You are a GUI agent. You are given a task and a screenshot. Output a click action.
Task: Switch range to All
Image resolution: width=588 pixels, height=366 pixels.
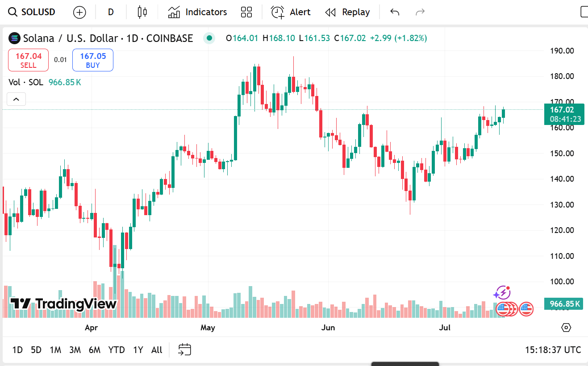coord(157,350)
